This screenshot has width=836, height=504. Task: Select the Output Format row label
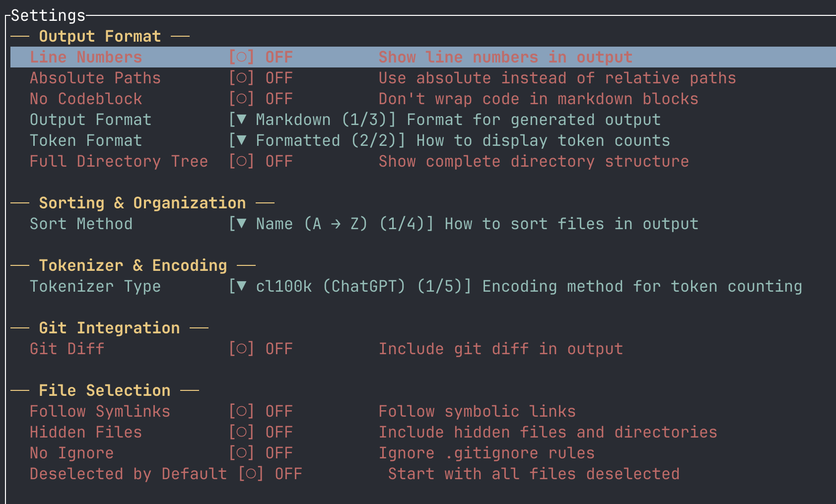coord(91,120)
